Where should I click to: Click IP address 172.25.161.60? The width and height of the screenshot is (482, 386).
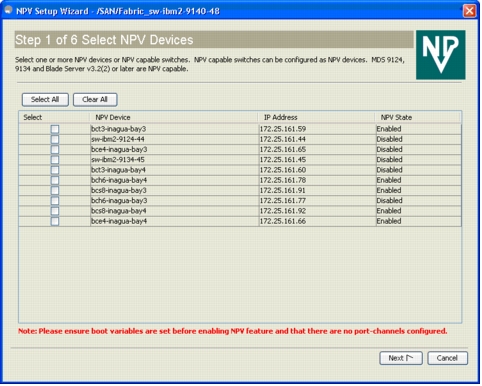click(x=283, y=170)
